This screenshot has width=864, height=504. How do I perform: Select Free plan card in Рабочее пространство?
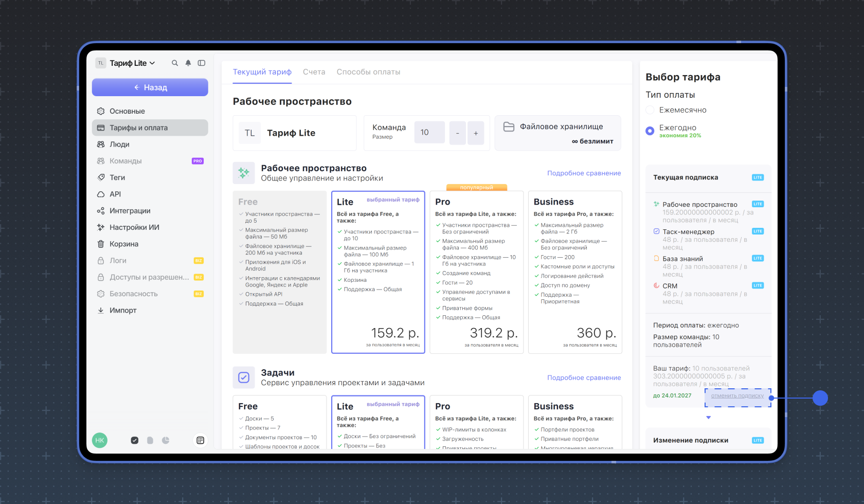coord(280,272)
